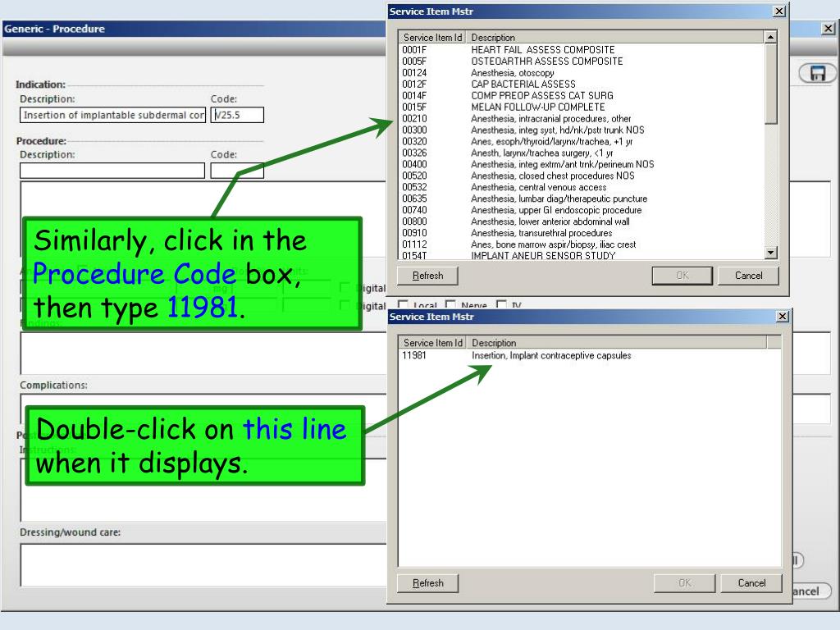This screenshot has width=840, height=630.
Task: Click the scroll down arrow in service list
Action: point(770,253)
